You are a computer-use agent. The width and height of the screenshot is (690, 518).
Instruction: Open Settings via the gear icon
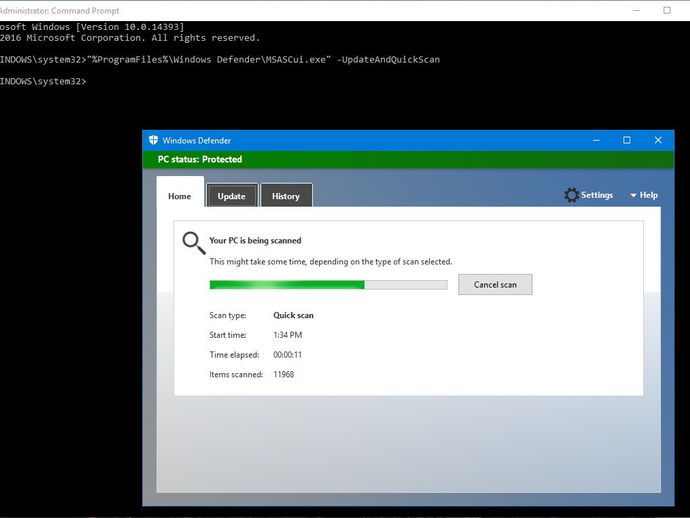572,195
